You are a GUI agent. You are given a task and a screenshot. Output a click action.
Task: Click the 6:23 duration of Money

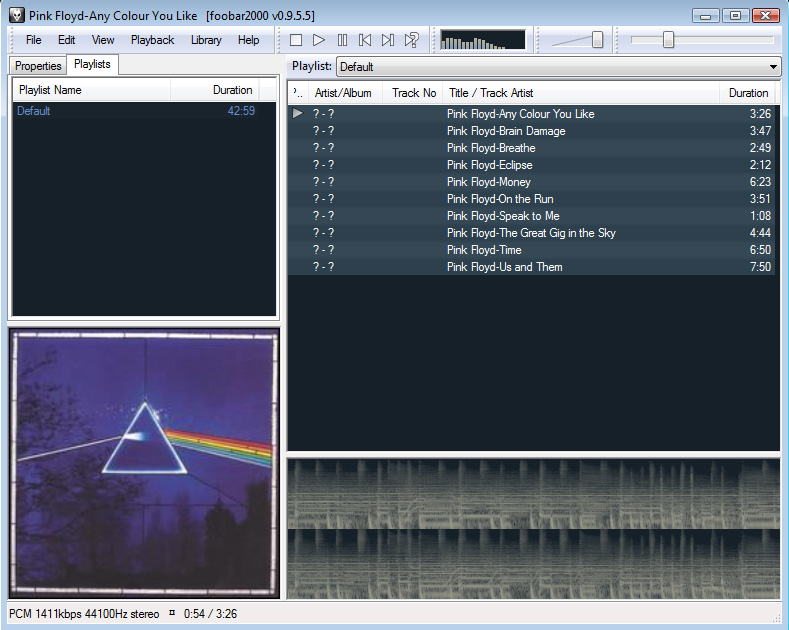(x=760, y=182)
